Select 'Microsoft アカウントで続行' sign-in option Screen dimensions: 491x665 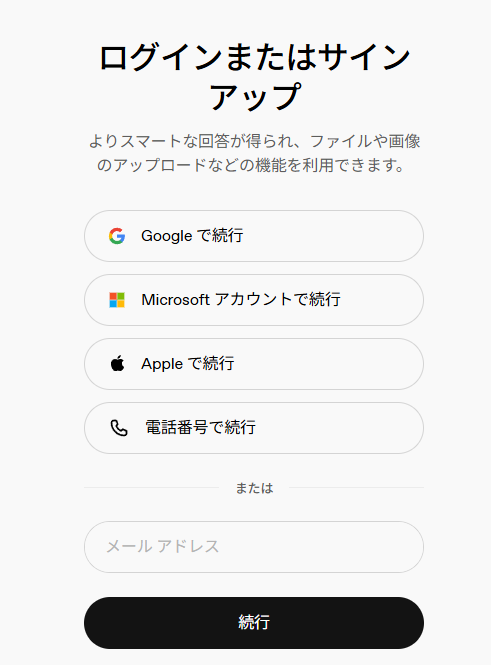(x=254, y=300)
